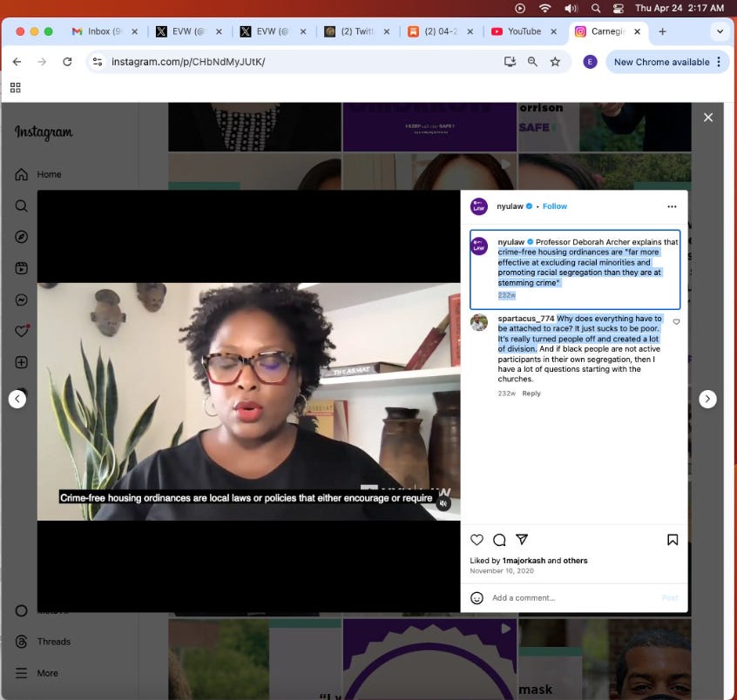The image size is (737, 700).
Task: Open the site information icon in address bar
Action: [x=98, y=62]
